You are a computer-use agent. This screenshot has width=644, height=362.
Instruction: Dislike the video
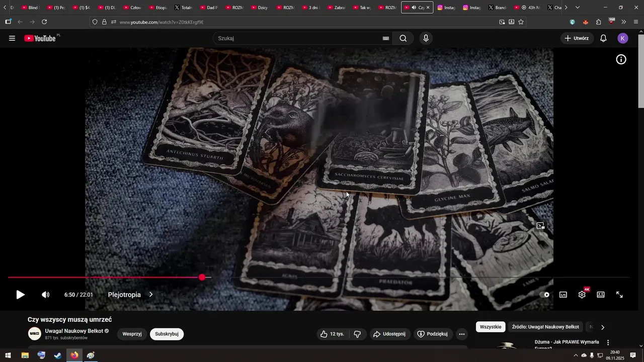point(357,334)
